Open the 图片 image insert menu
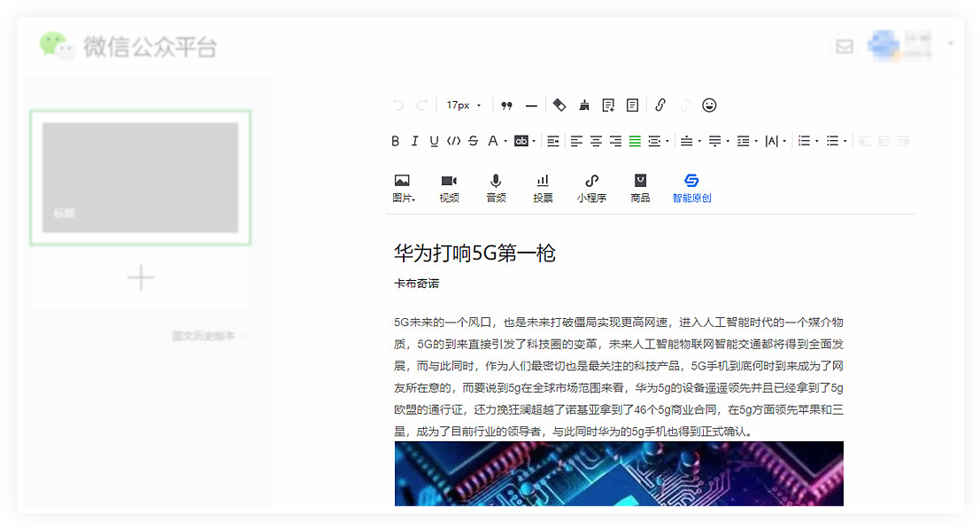Screen dimensions: 980x529 pyautogui.click(x=403, y=188)
